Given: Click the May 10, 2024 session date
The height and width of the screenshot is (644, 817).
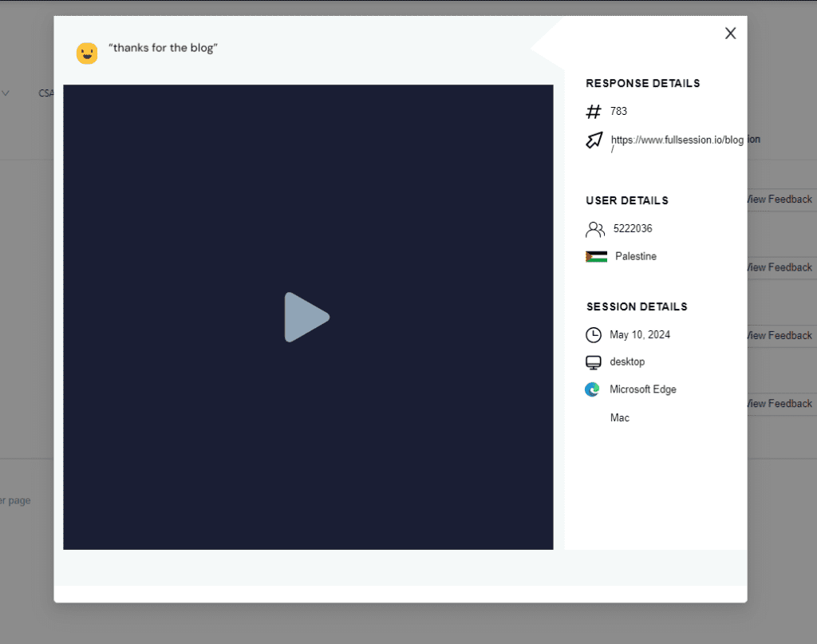Looking at the screenshot, I should coord(640,335).
